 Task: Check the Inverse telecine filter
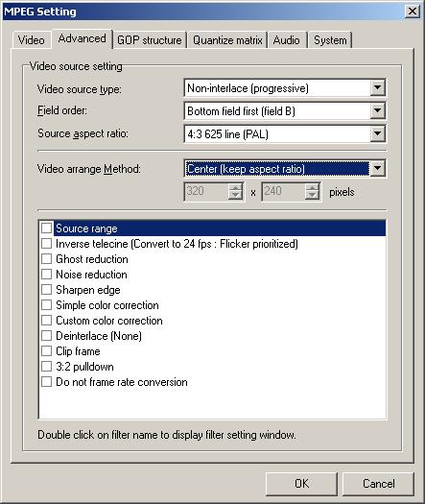(x=47, y=244)
